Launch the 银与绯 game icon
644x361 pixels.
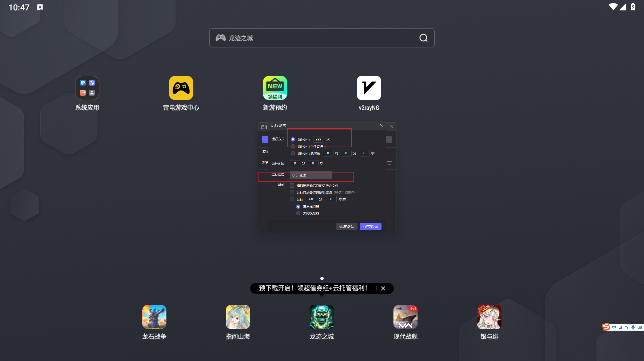[489, 317]
